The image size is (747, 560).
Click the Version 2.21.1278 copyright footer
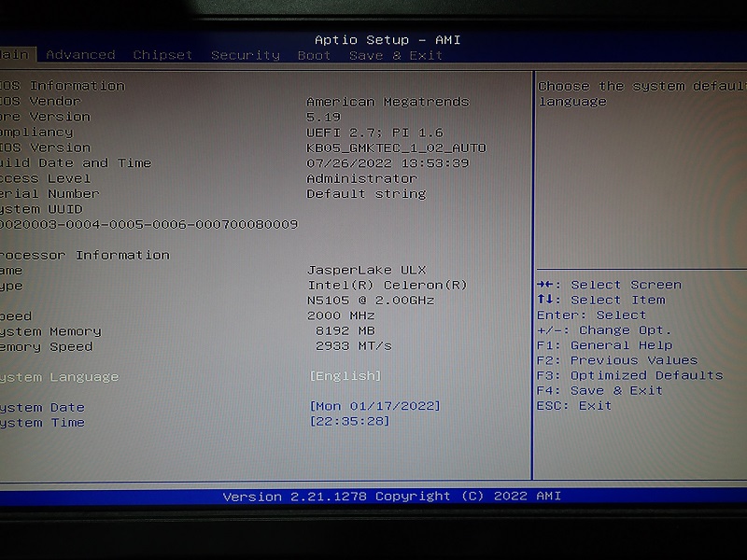pos(391,497)
